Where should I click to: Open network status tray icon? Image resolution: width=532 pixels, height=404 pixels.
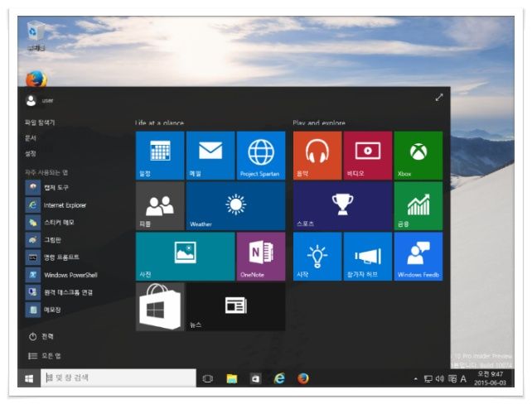tap(428, 379)
